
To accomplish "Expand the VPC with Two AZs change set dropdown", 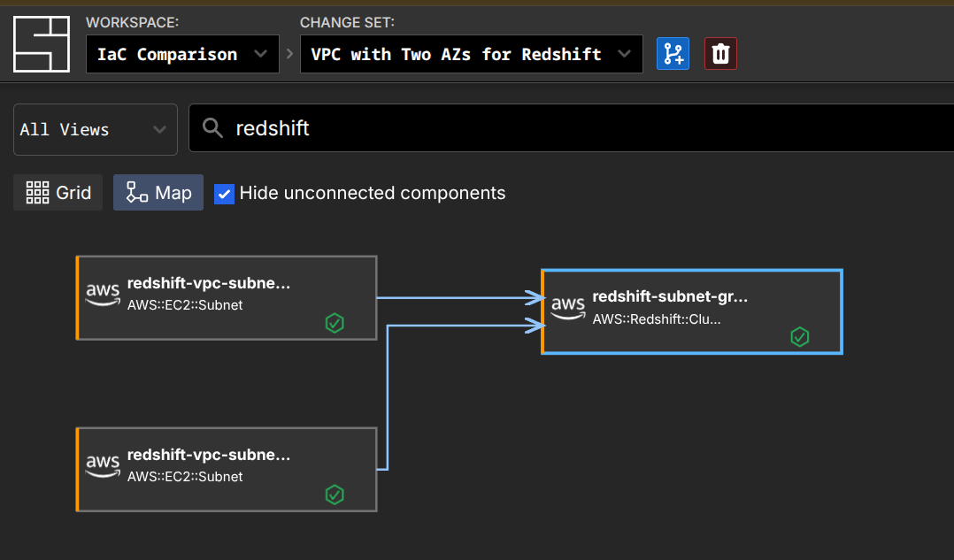I will [x=471, y=54].
